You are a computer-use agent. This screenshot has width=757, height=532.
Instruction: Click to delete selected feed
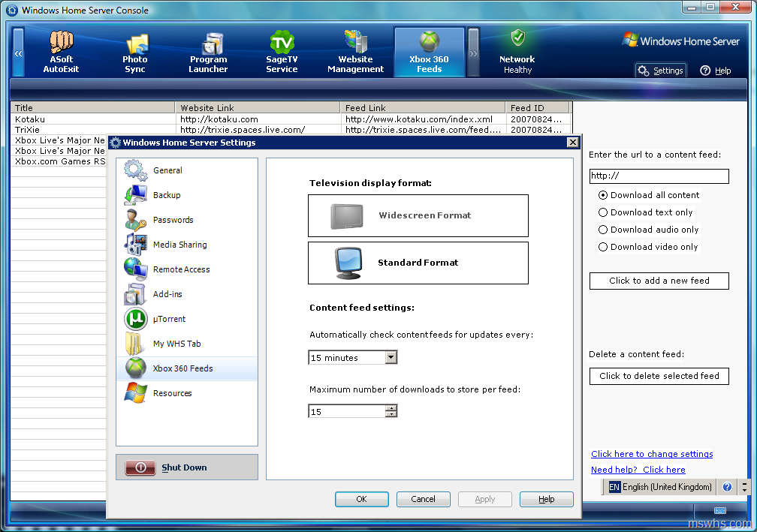[659, 376]
